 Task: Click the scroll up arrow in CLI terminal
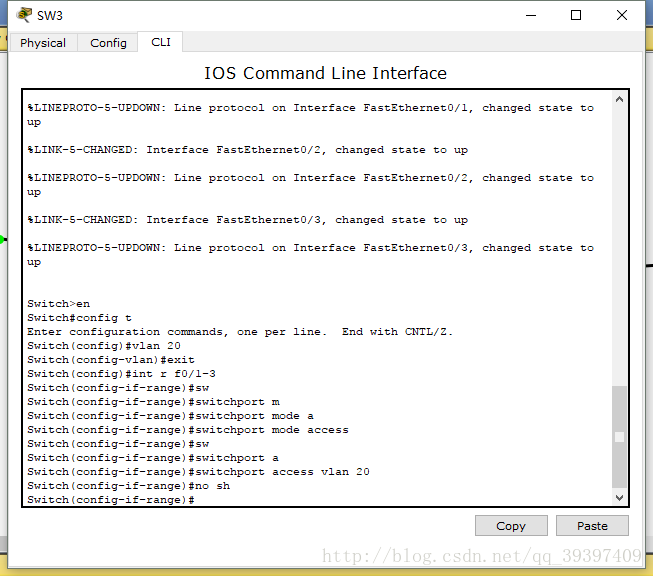pos(619,99)
